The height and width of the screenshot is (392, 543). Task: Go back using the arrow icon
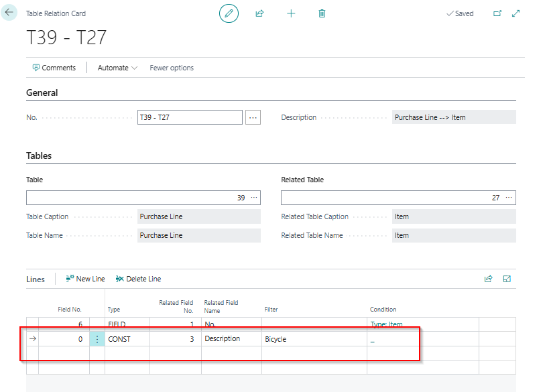pos(9,13)
